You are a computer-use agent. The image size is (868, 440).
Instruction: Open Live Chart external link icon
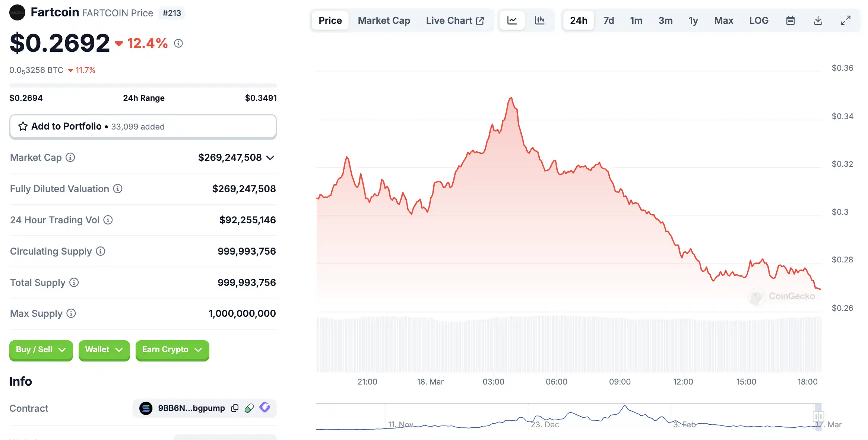click(x=480, y=20)
